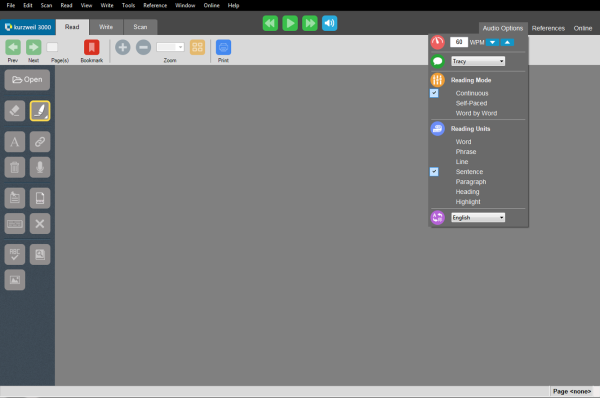The image size is (600, 398).
Task: Switch to the Write tab
Action: [x=106, y=27]
